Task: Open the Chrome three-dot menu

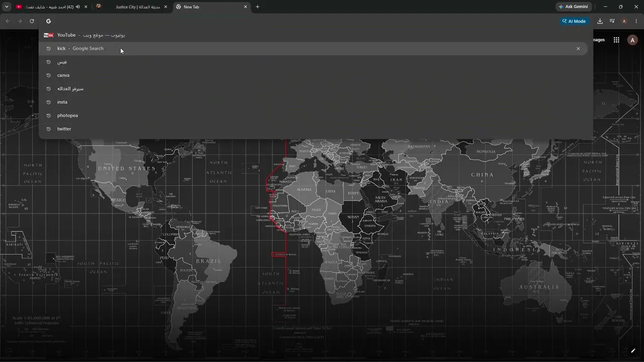Action: coord(636,21)
